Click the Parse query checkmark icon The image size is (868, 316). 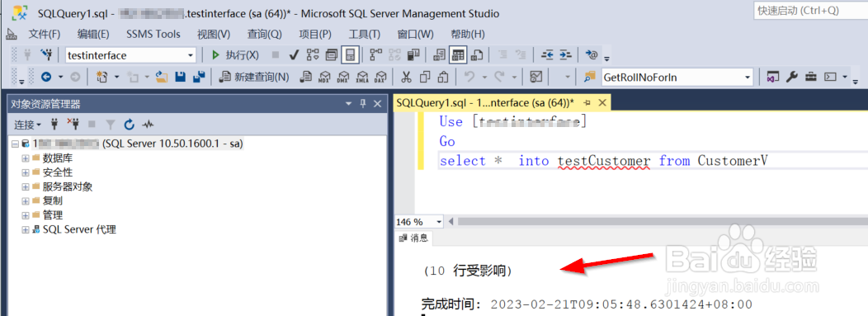(x=294, y=55)
